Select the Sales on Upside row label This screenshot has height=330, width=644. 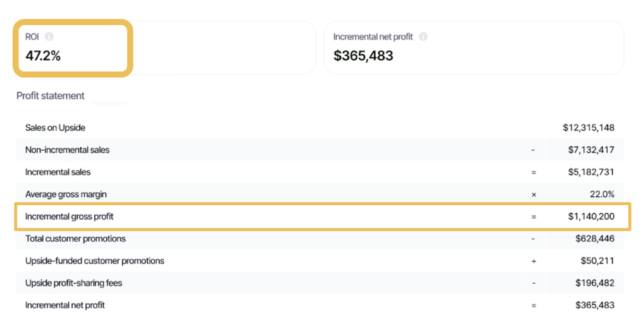tap(55, 128)
